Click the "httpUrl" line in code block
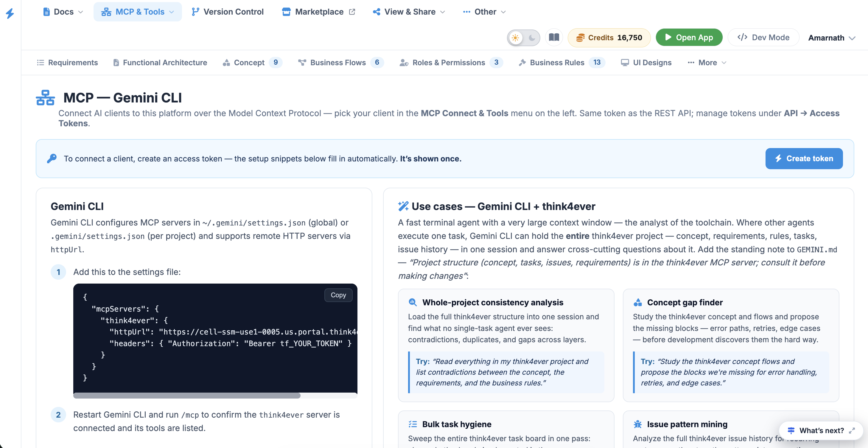The image size is (868, 448). tap(233, 332)
